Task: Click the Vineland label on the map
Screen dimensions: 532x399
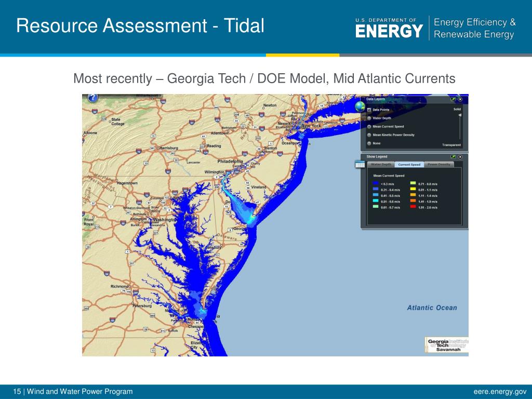Action: [259, 187]
